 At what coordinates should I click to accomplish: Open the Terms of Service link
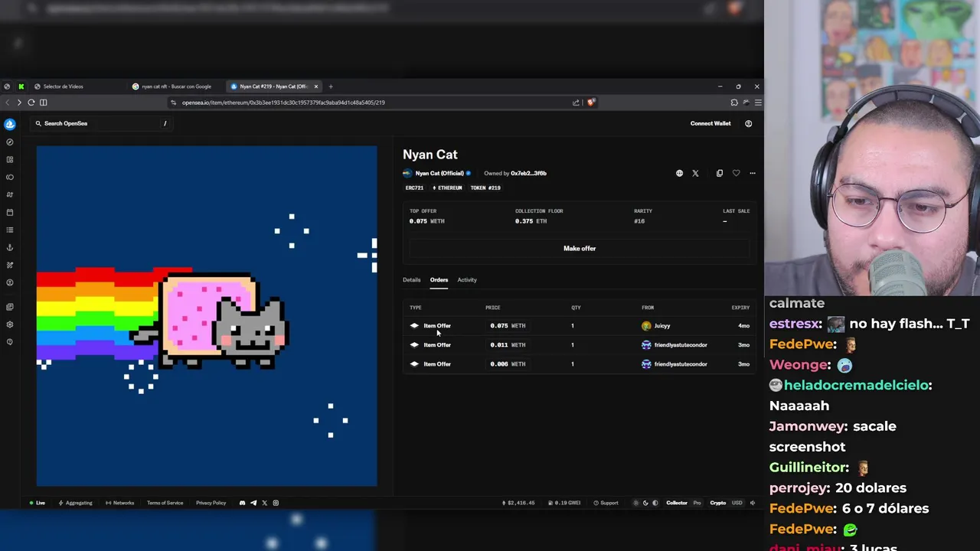click(x=165, y=503)
